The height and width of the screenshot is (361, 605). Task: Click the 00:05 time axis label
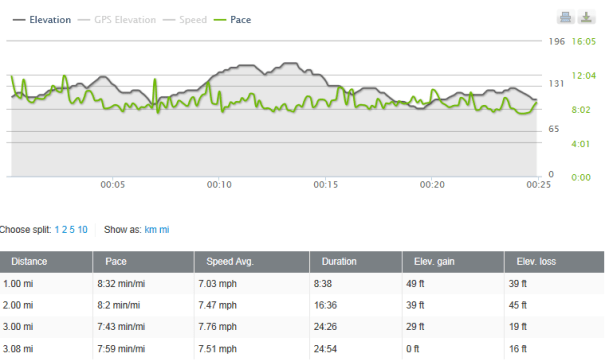[113, 185]
